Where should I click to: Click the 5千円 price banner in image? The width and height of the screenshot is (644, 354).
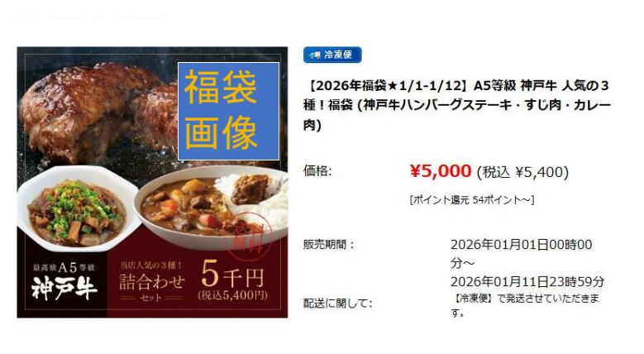click(x=232, y=281)
